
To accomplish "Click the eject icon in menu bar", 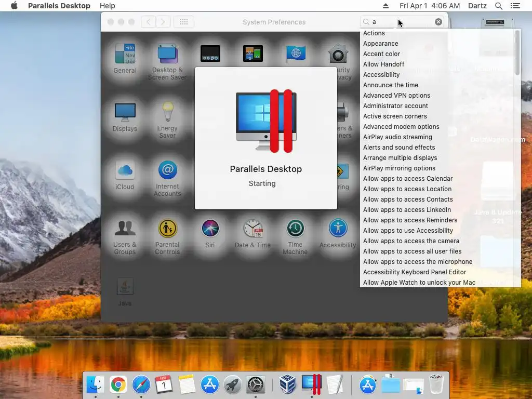I will pos(385,6).
